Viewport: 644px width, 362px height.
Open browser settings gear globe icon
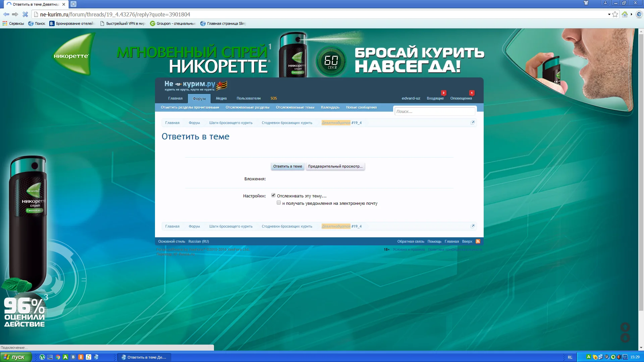639,14
